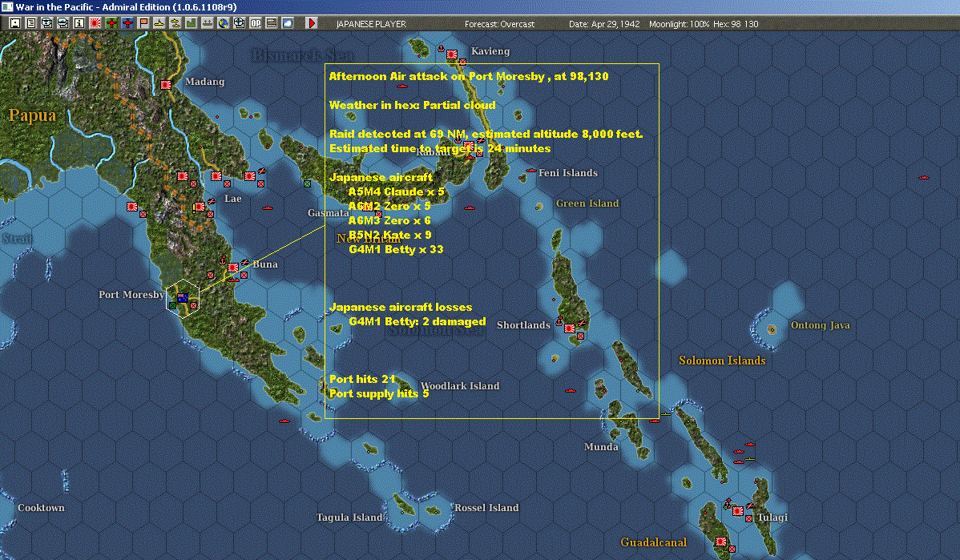Click the highlighted Port Moresby hex outline

pyautogui.click(x=183, y=299)
